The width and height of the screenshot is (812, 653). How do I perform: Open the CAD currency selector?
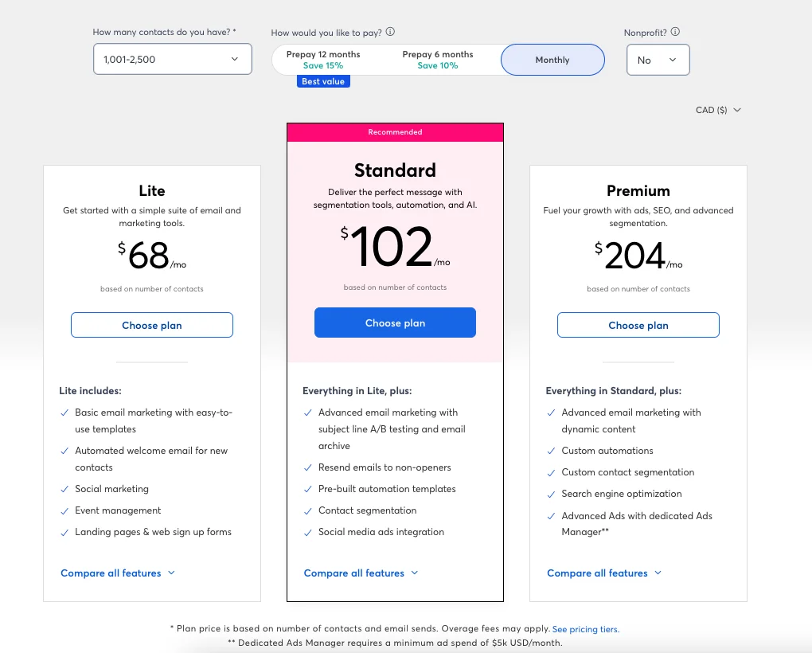(x=716, y=110)
